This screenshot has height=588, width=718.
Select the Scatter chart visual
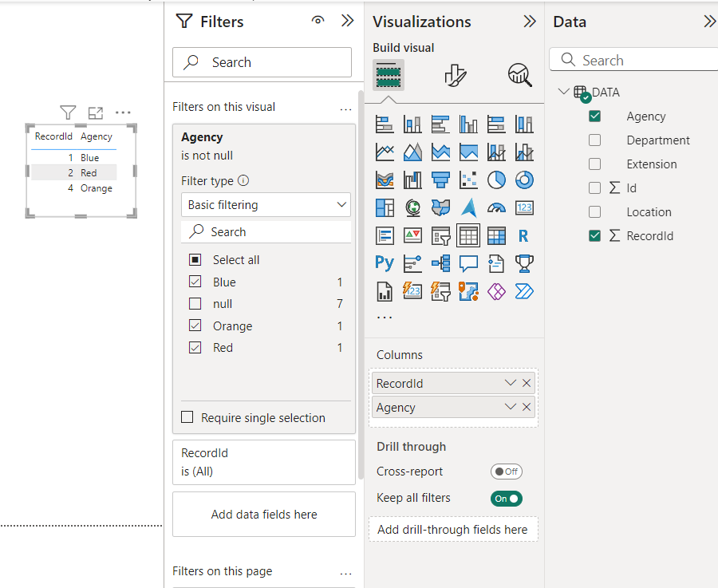(468, 180)
